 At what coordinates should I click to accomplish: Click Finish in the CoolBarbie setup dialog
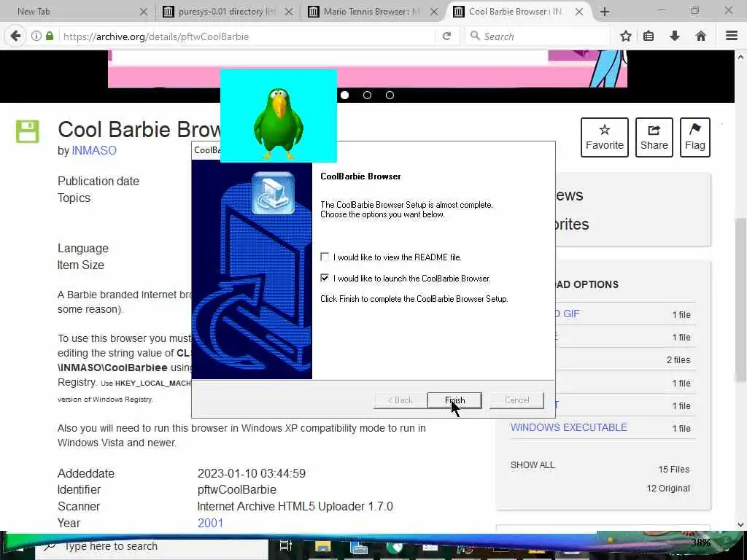click(x=454, y=400)
